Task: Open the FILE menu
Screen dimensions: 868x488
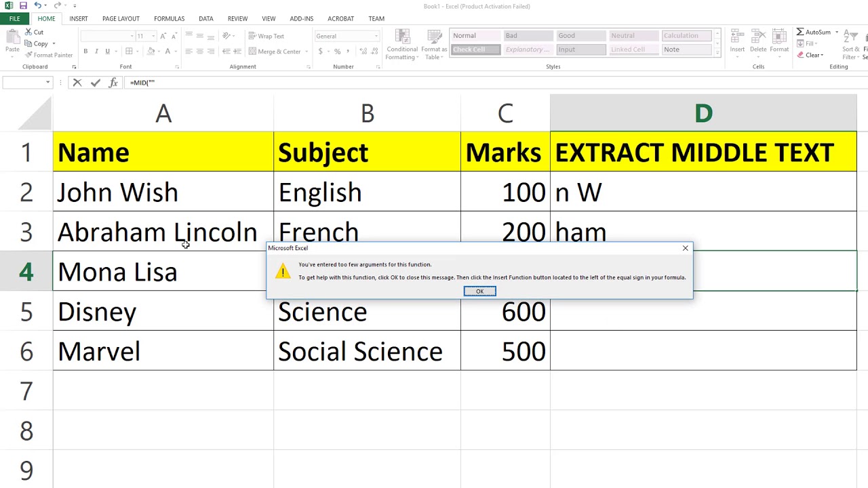Action: pos(14,18)
